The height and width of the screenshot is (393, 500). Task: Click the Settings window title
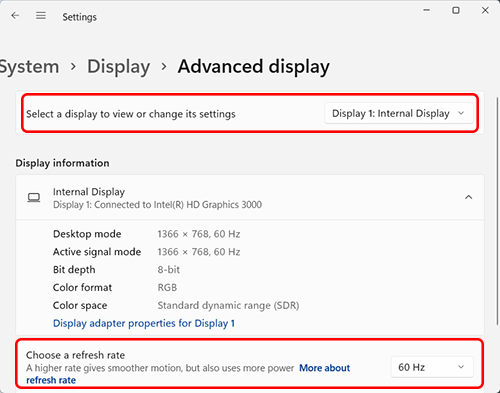point(79,17)
